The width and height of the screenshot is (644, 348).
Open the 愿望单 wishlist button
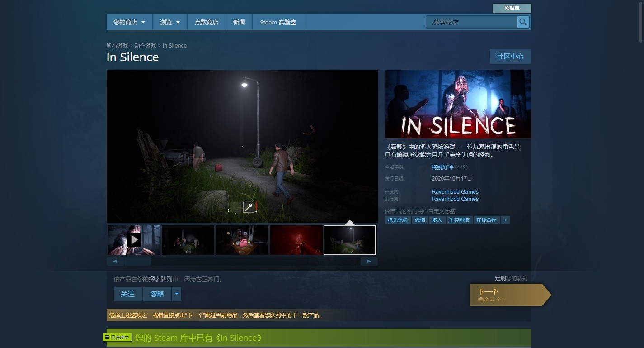(x=512, y=8)
